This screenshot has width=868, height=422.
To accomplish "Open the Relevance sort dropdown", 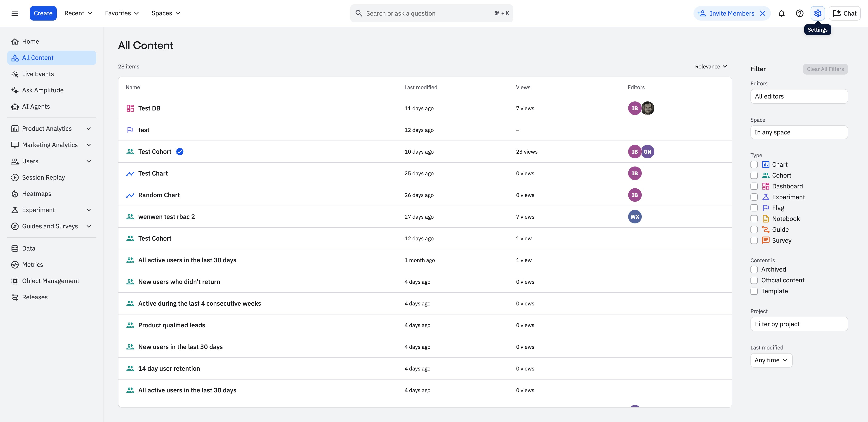I will point(711,67).
